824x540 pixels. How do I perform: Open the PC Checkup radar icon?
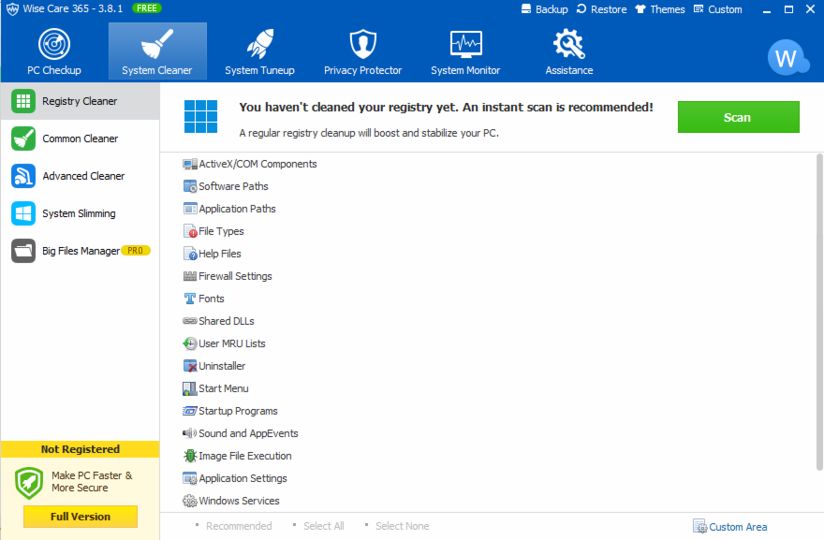click(54, 44)
